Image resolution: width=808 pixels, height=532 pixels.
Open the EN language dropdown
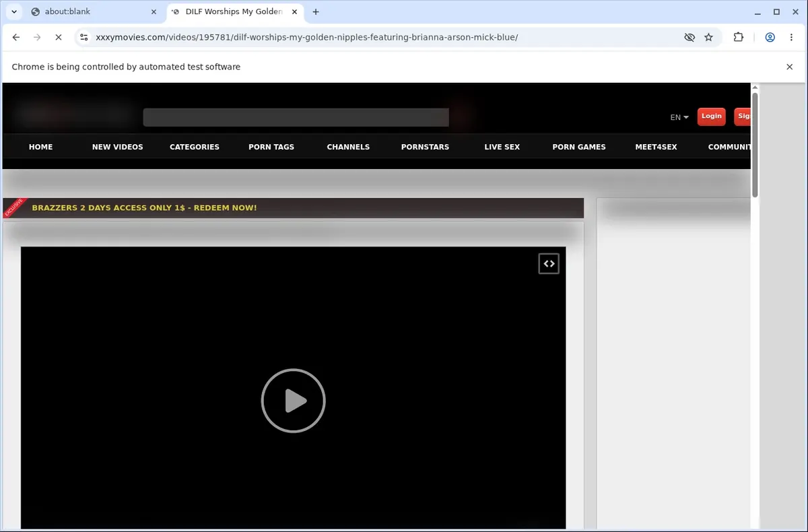pyautogui.click(x=679, y=117)
